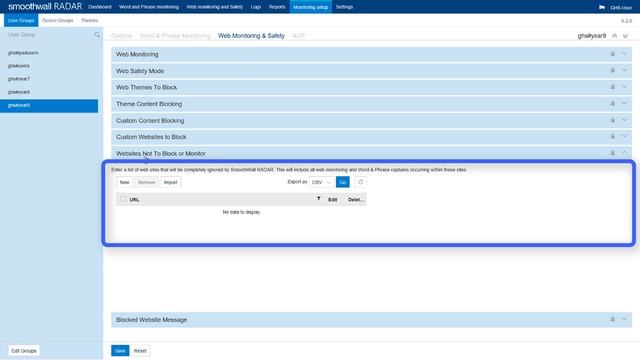
Task: Expand the Blocked Website Message section
Action: (624, 320)
